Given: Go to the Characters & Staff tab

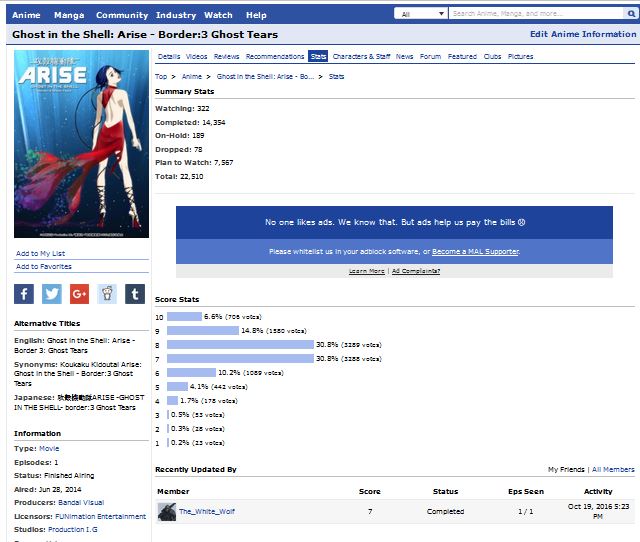Looking at the screenshot, I should click(x=361, y=57).
